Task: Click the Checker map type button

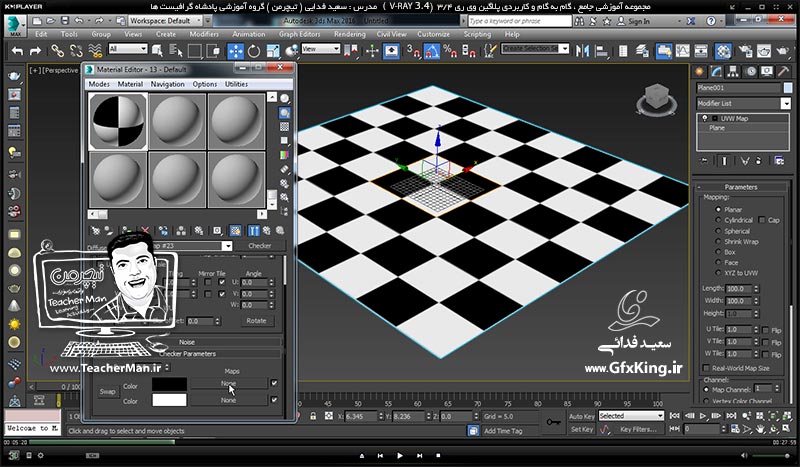Action: [x=259, y=246]
